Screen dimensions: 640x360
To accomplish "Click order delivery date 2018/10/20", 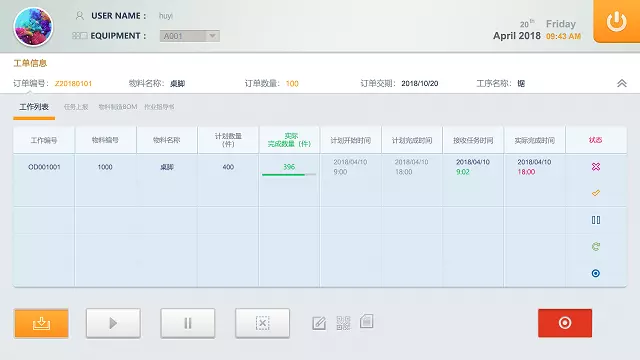I will tap(420, 84).
